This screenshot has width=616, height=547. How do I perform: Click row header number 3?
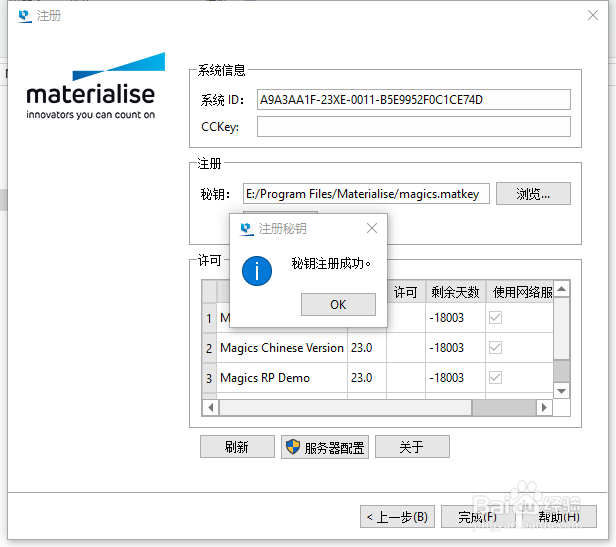[209, 378]
